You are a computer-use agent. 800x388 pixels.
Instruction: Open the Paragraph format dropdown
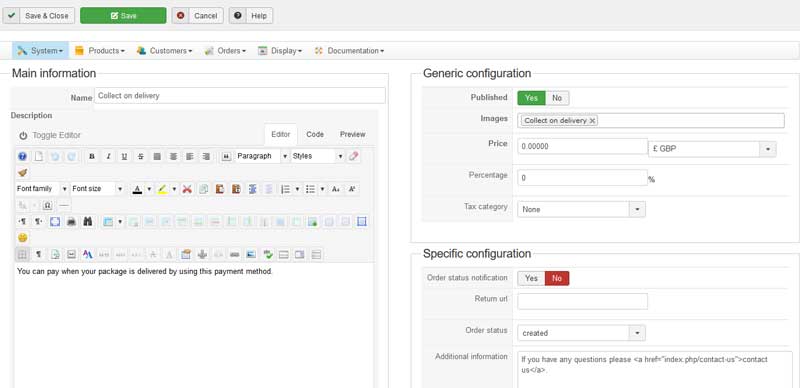[x=262, y=156]
